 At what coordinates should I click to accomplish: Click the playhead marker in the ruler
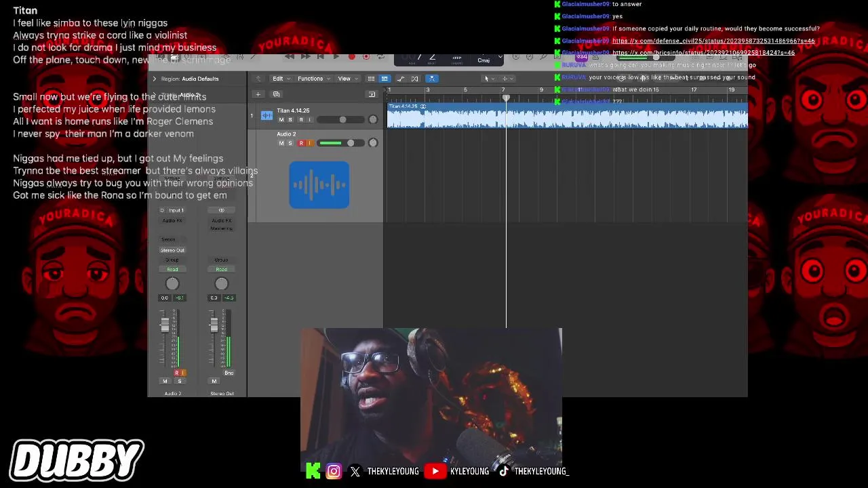tap(506, 98)
